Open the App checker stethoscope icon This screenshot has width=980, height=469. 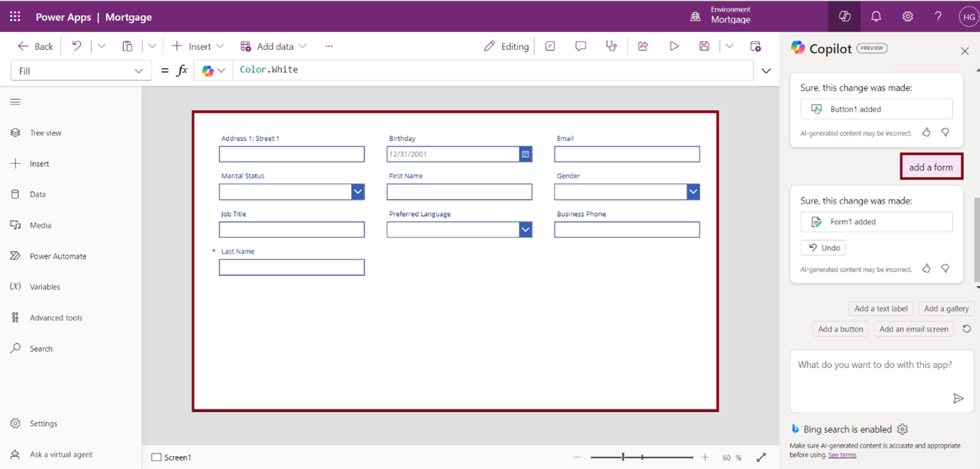click(x=611, y=46)
